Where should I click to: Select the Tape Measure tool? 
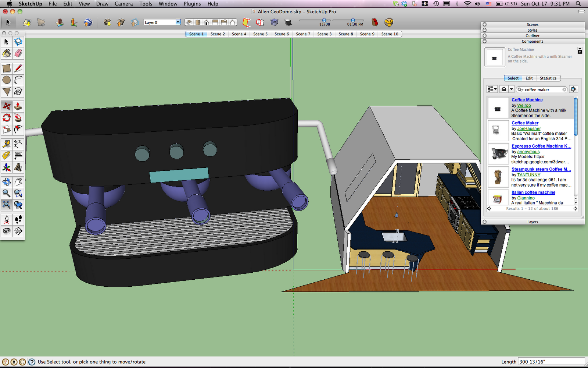(x=7, y=144)
